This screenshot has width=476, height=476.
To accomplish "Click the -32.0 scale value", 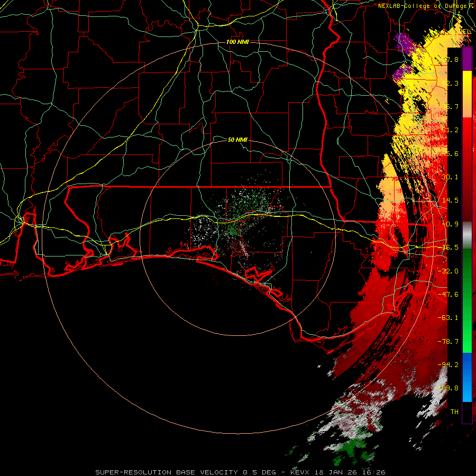I will click(x=448, y=271).
